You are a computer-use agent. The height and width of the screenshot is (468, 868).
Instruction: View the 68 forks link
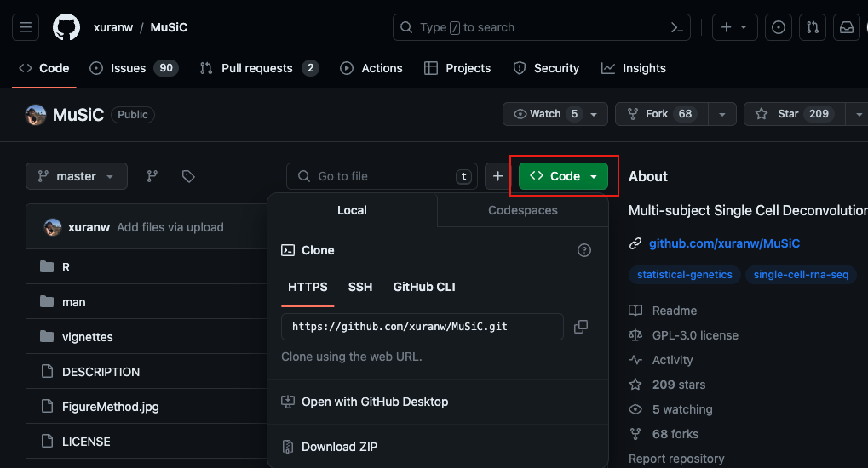[675, 434]
